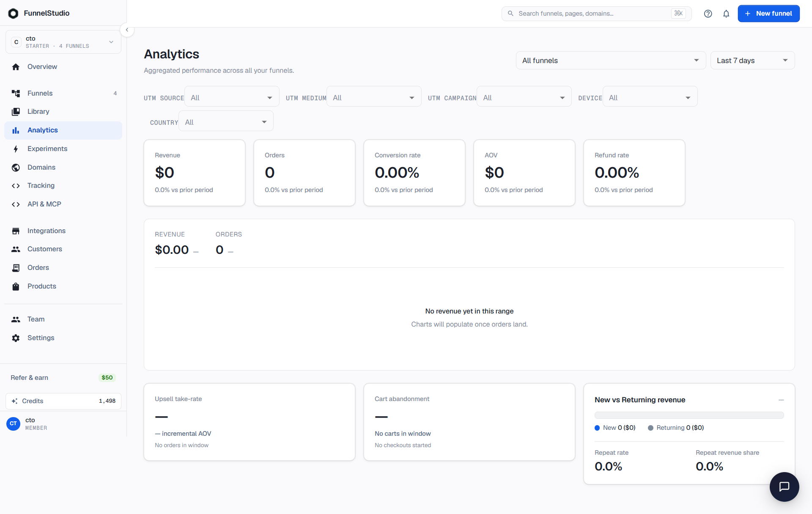Click the Products shopping bag icon
812x514 pixels.
(16, 286)
